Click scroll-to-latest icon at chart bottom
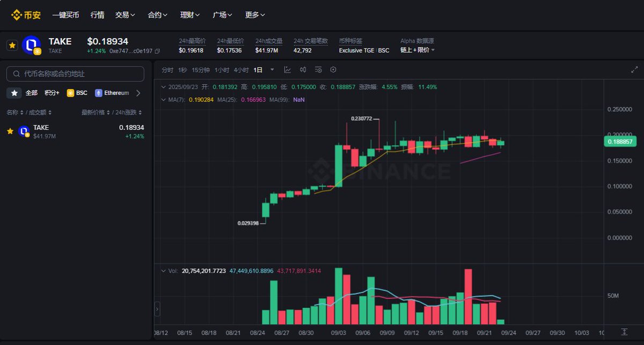 624,332
